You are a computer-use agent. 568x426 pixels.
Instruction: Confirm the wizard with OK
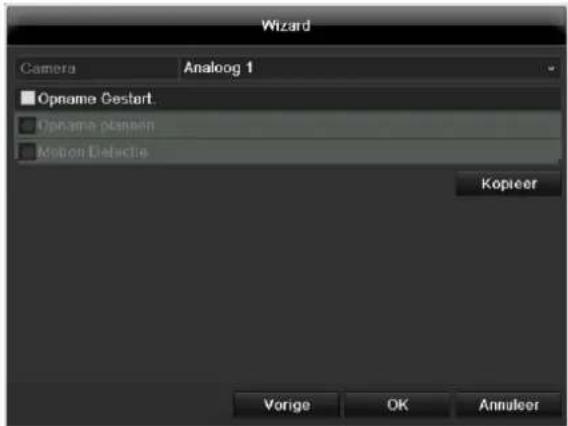click(397, 405)
